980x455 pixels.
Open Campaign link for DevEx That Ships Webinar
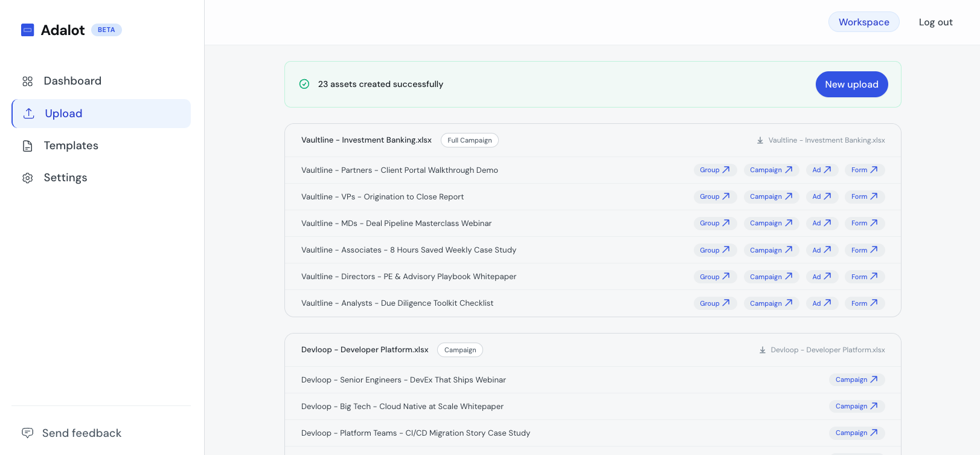point(856,379)
